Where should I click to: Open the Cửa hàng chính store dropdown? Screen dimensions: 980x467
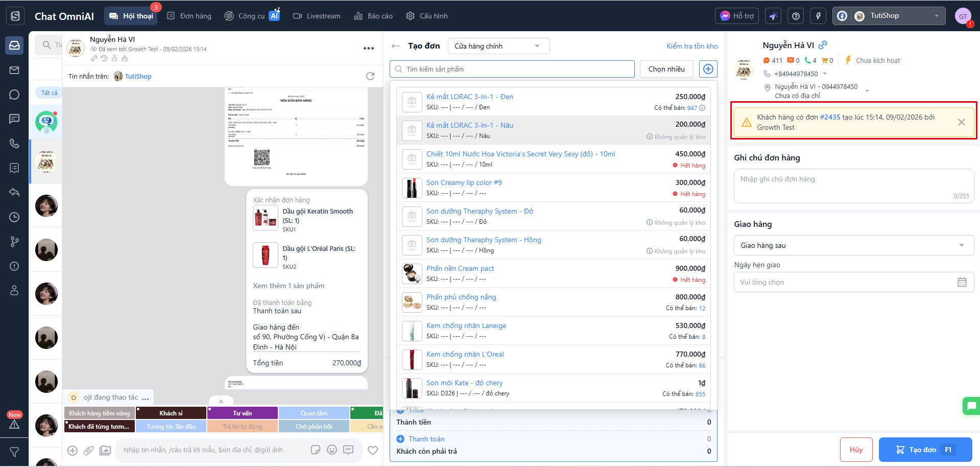(x=498, y=46)
